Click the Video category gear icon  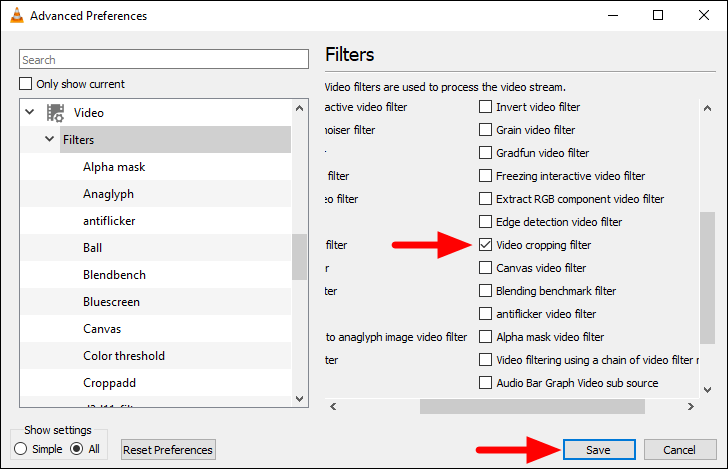[55, 113]
